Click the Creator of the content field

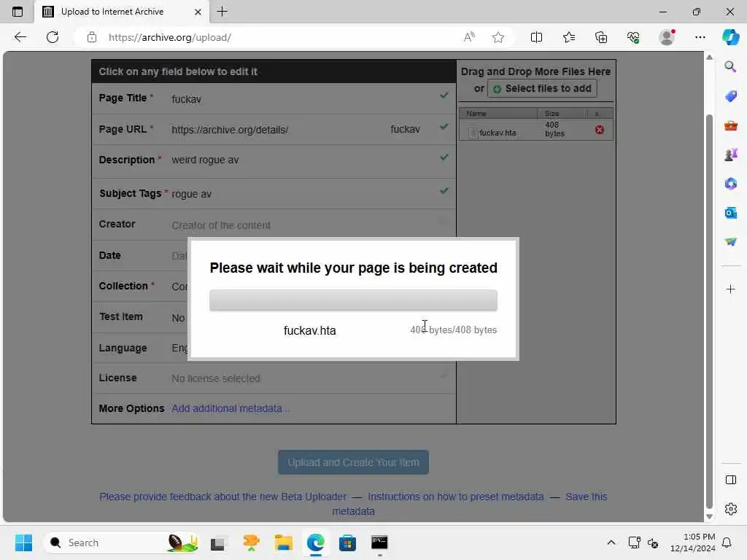(220, 225)
